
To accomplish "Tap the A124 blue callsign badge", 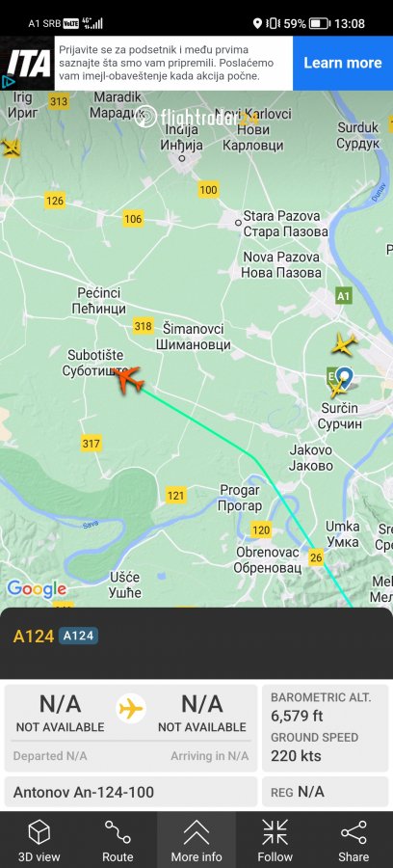I will 78,636.
